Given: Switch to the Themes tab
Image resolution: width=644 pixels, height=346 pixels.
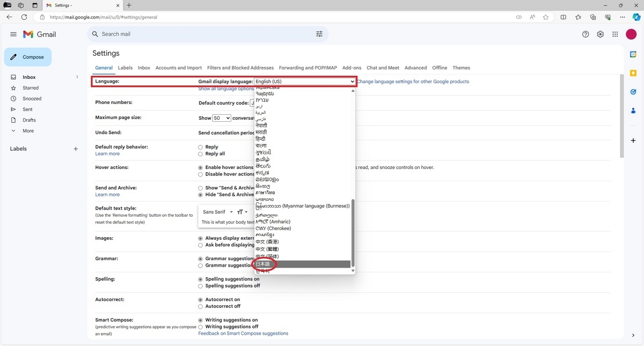Looking at the screenshot, I should point(461,68).
